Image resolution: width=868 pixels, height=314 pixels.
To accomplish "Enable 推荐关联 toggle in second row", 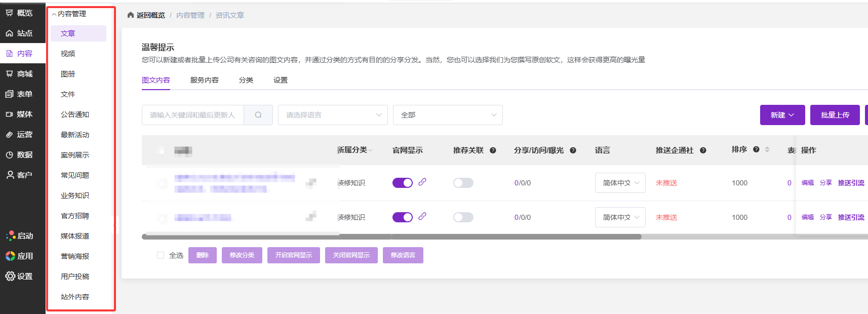I will (x=463, y=217).
